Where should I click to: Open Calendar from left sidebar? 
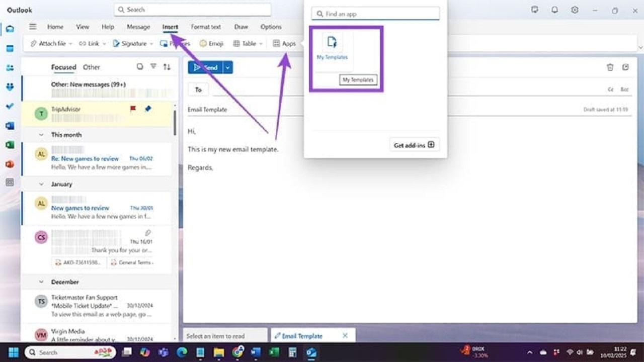(10, 48)
